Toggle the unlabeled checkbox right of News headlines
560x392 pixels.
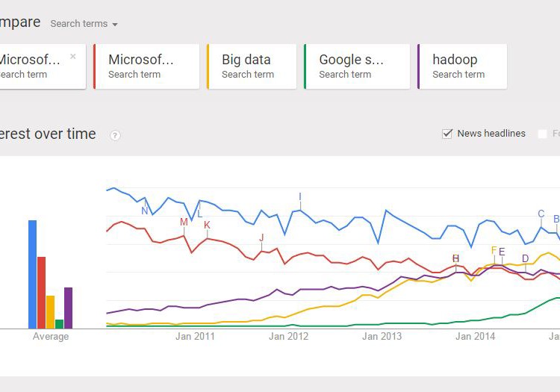tap(542, 134)
